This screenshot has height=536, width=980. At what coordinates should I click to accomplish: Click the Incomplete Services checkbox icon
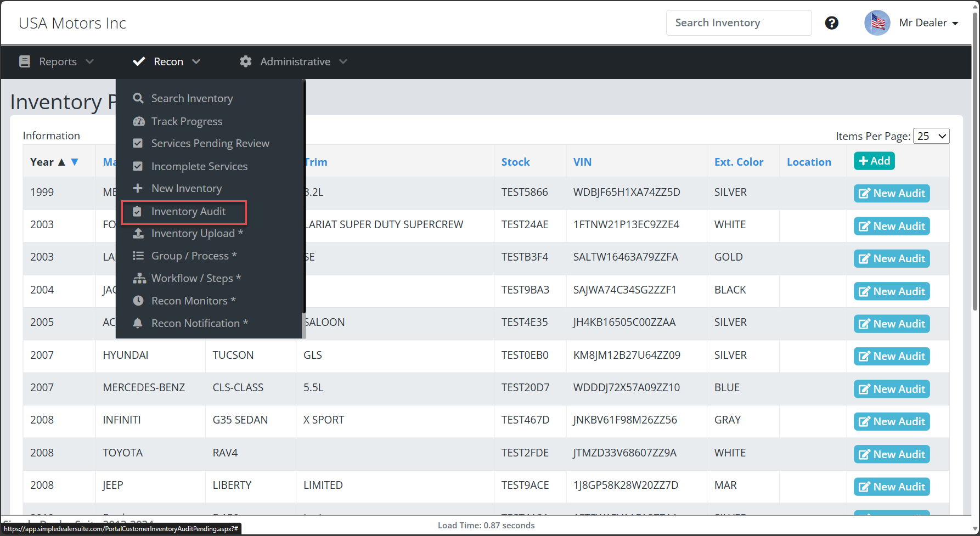click(138, 166)
